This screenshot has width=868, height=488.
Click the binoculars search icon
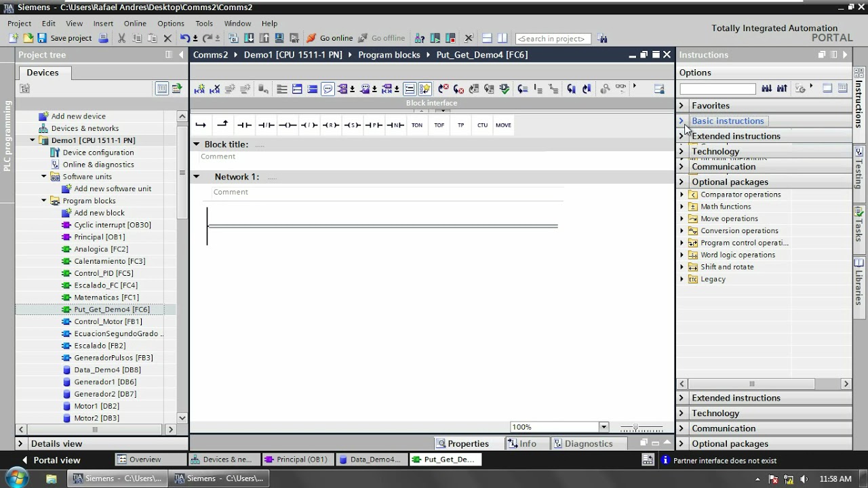pos(602,39)
